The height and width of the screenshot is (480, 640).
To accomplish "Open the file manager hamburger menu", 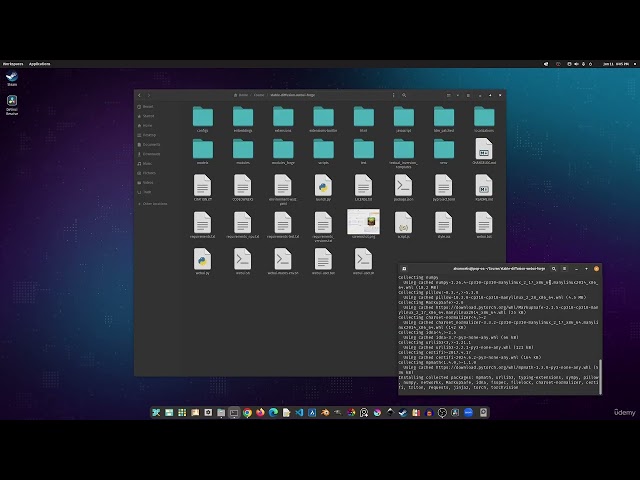I will point(468,95).
